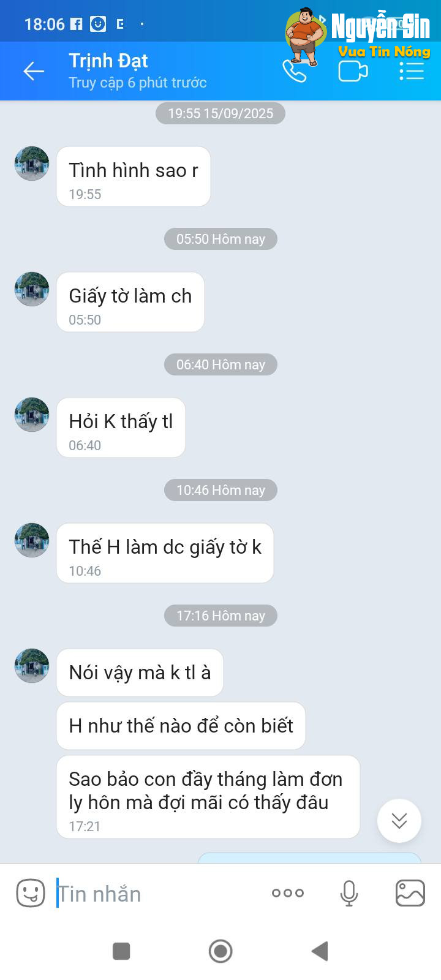Jump to latest messages with double chevron
The width and height of the screenshot is (441, 980).
(x=399, y=821)
